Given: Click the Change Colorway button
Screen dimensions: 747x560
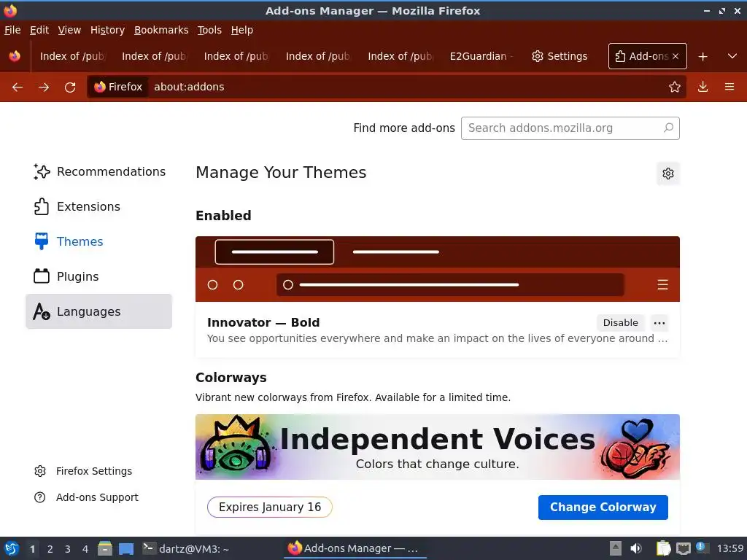Looking at the screenshot, I should tap(603, 507).
